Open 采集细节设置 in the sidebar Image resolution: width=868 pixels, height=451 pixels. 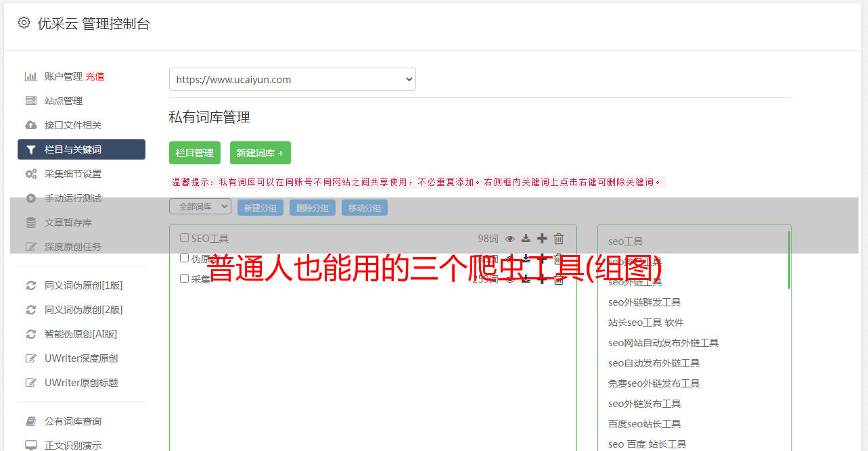[73, 174]
